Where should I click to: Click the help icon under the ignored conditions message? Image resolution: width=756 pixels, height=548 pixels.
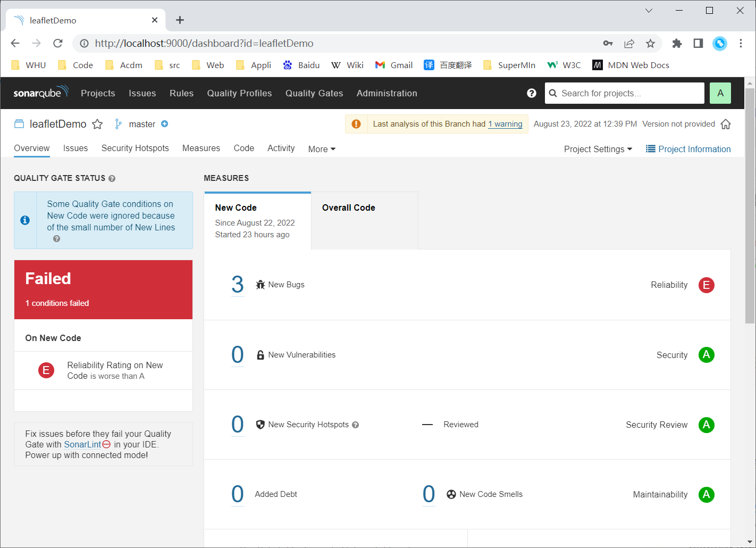click(x=56, y=239)
